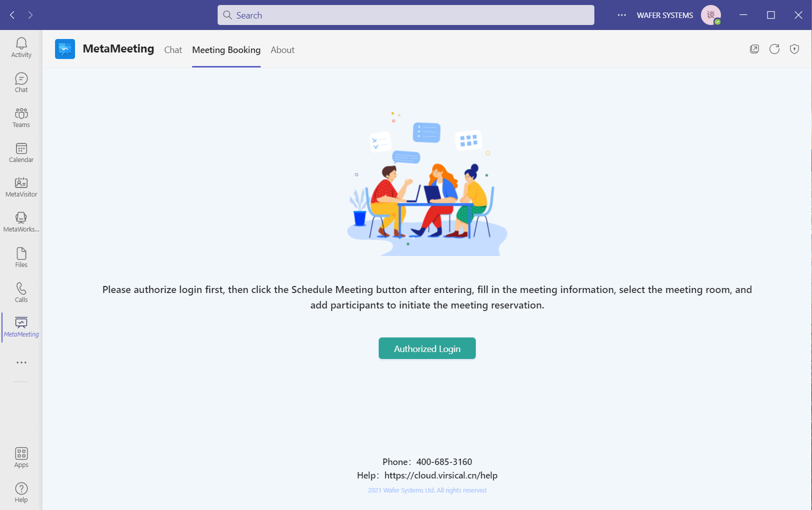Maximize the Teams window
Screen dimensions: 812x510
771,15
